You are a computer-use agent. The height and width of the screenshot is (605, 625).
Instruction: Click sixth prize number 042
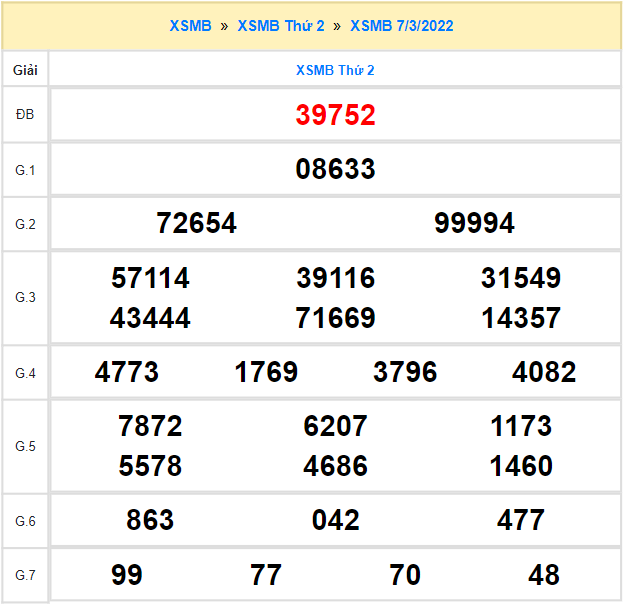coord(335,520)
